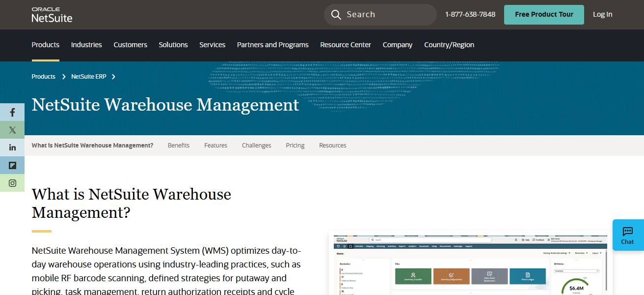This screenshot has width=644, height=295.
Task: Click the Oracle NetSuite logo
Action: (x=52, y=15)
